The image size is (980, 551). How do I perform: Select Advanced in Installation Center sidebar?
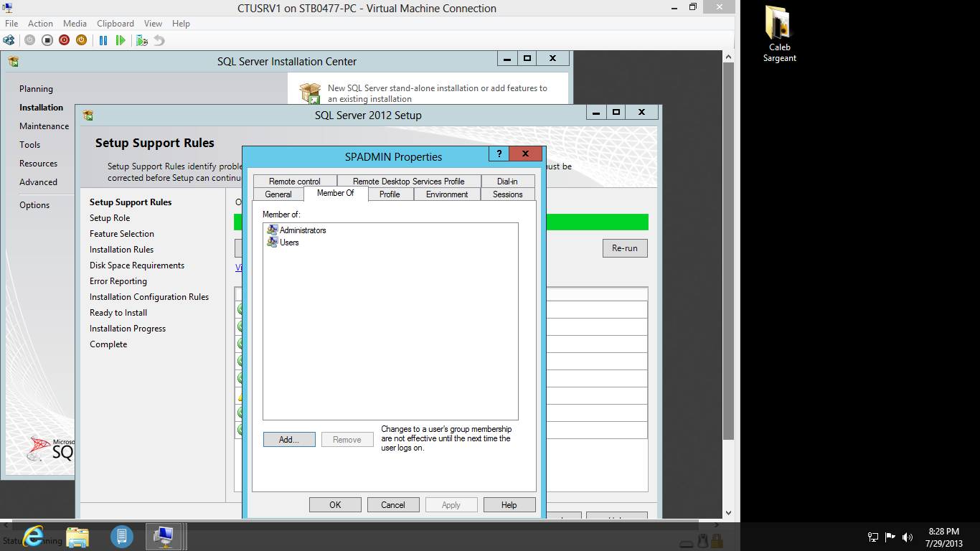[39, 182]
